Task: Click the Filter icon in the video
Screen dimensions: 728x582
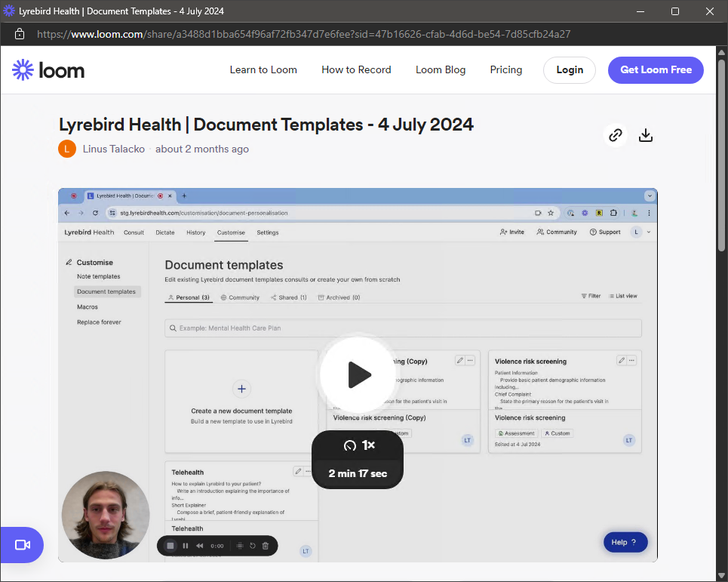Action: pos(591,296)
